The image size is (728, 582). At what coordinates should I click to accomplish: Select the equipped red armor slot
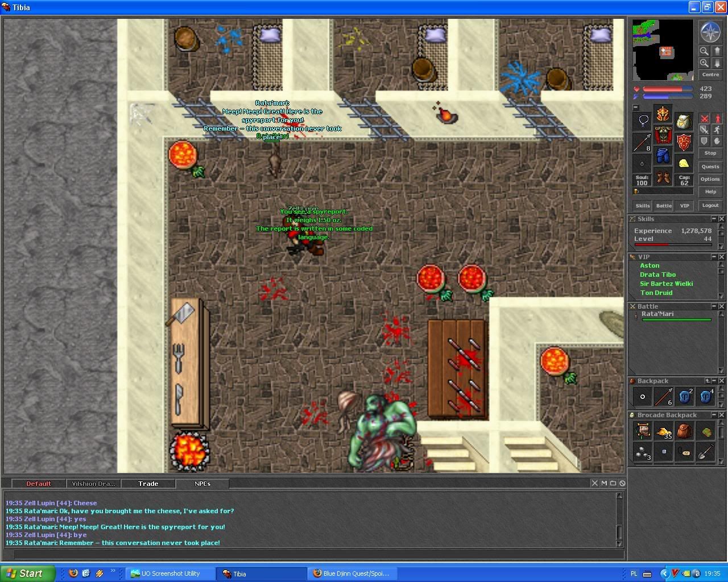(663, 135)
